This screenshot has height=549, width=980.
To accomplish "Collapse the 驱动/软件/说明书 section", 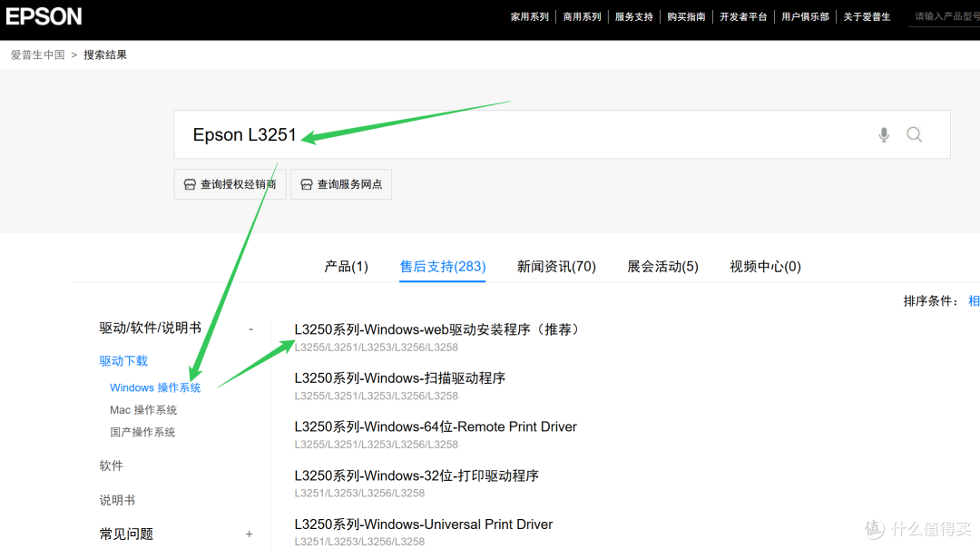I will coord(250,328).
